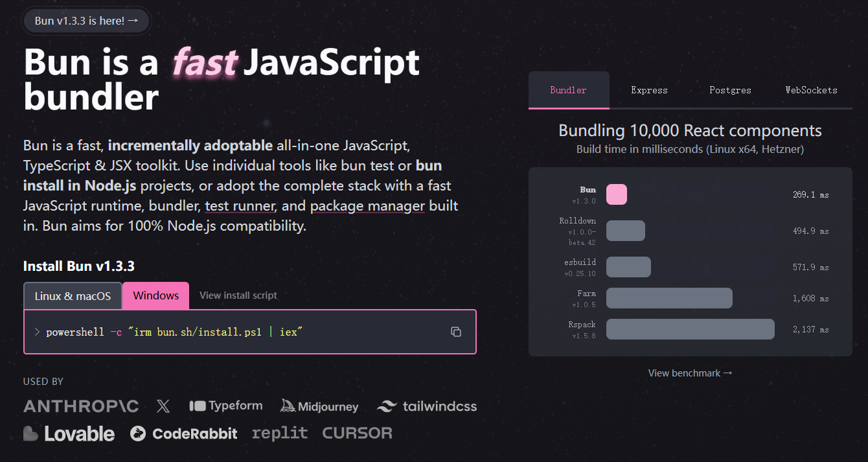This screenshot has height=462, width=868.
Task: Click the Bundling 10,000 React components heading
Action: pyautogui.click(x=691, y=131)
